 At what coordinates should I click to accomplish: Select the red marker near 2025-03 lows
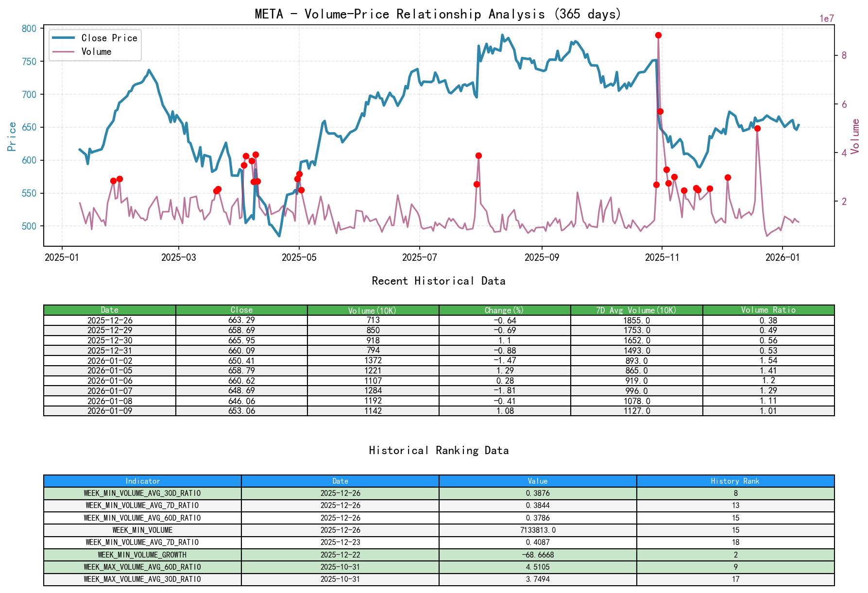coord(217,191)
